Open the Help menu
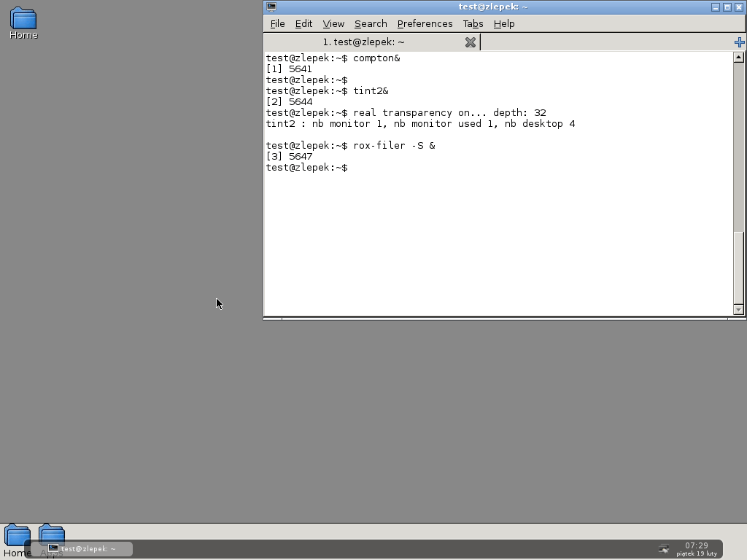 [504, 24]
